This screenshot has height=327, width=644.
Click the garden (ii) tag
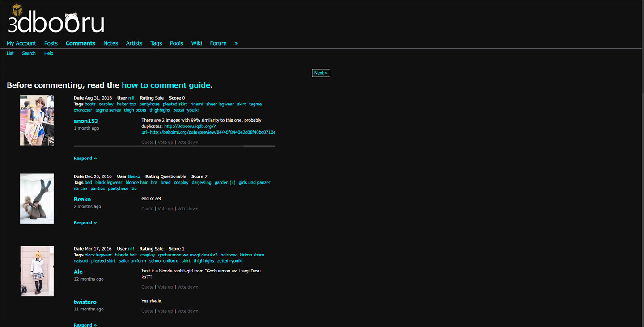point(225,183)
